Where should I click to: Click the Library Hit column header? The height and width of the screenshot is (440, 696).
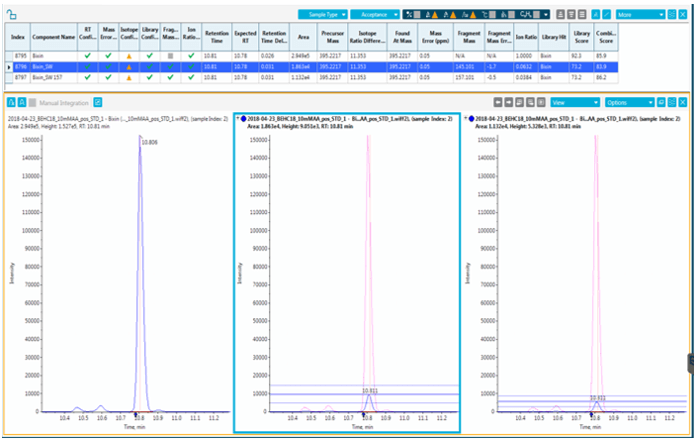click(554, 37)
